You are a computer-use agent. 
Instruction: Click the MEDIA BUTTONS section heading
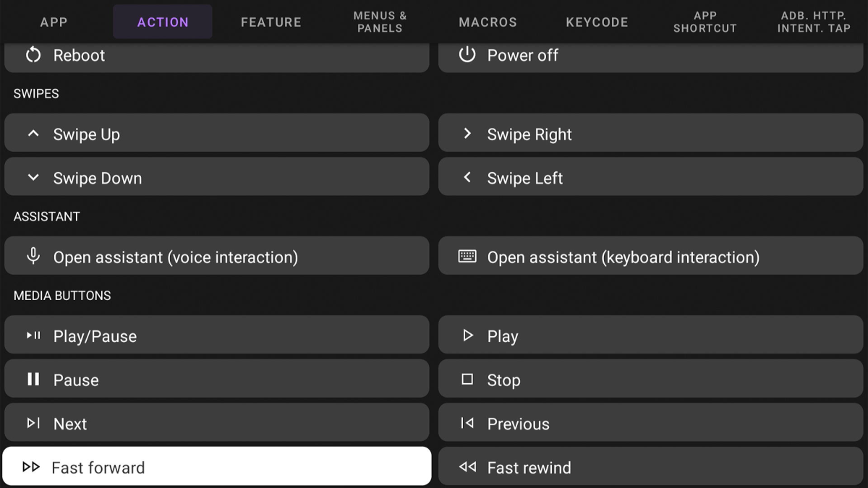pos(62,295)
